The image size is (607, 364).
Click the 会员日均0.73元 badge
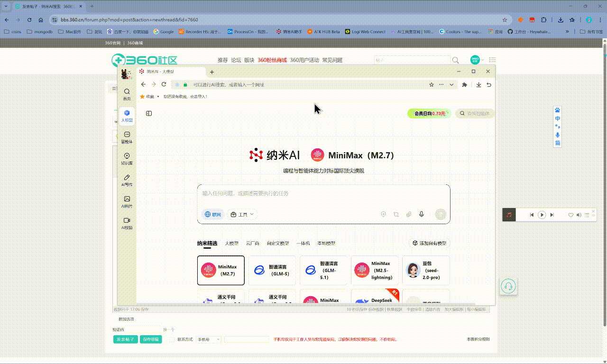(x=429, y=113)
